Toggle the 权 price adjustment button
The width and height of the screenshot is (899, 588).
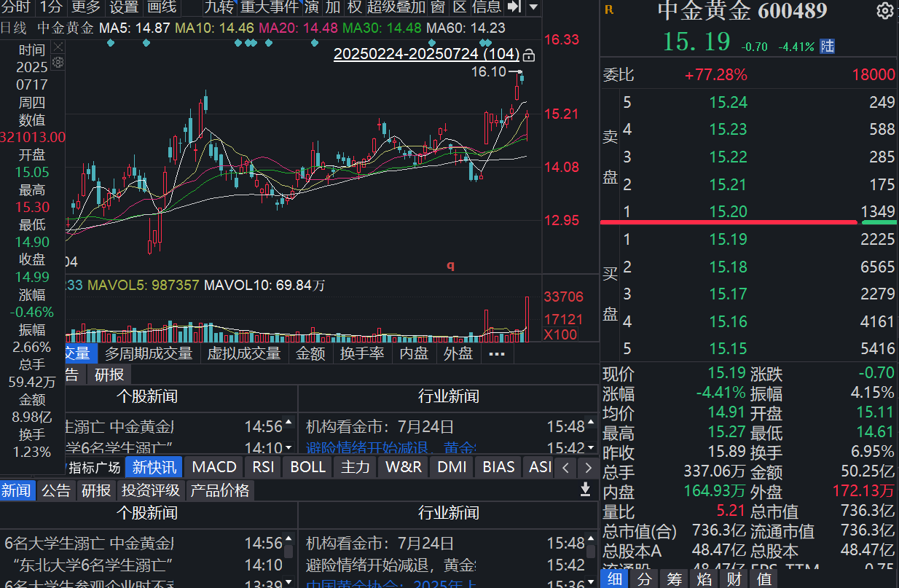click(354, 7)
